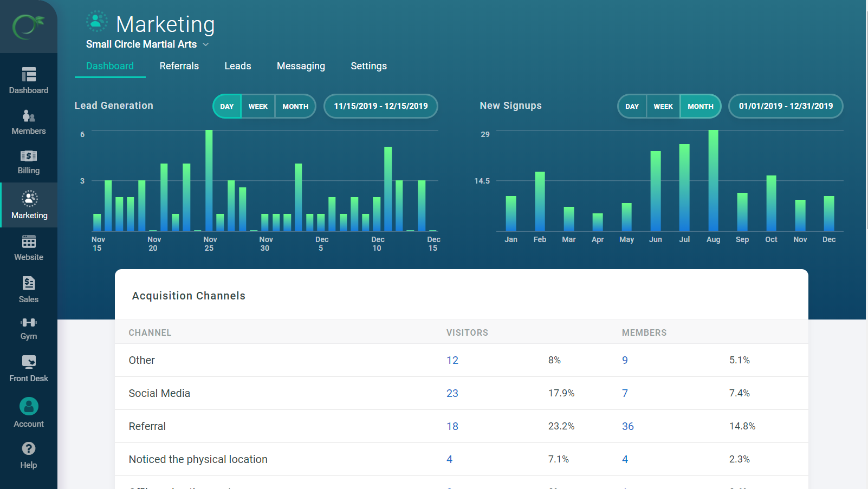Open Front Desk in sidebar
This screenshot has width=868, height=489.
pos(29,362)
